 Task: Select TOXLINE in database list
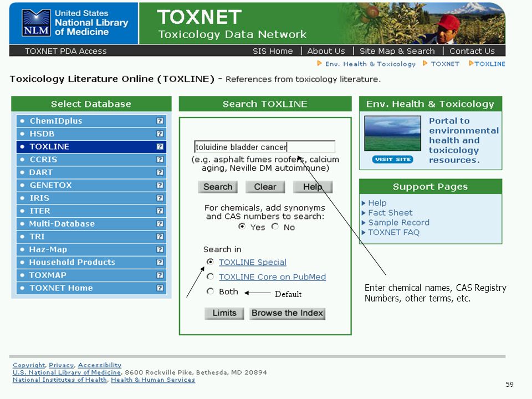tap(91, 146)
